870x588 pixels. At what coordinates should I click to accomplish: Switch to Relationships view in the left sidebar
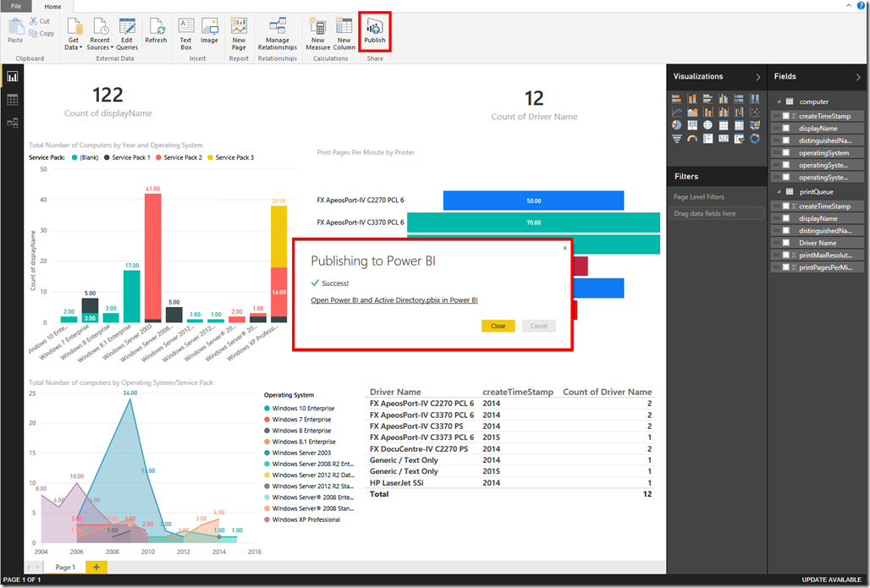point(12,124)
